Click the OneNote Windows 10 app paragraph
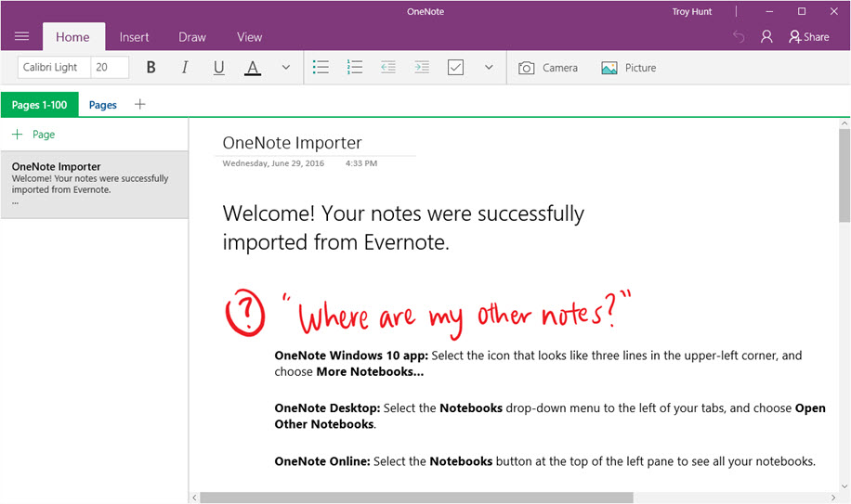Image resolution: width=851 pixels, height=504 pixels. [x=538, y=363]
